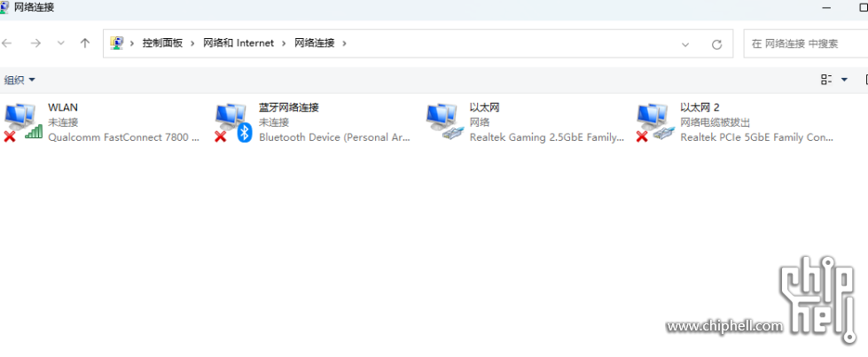Focus the 在 网络连接 中搜索 search box
Image resolution: width=868 pixels, height=357 pixels.
point(805,43)
